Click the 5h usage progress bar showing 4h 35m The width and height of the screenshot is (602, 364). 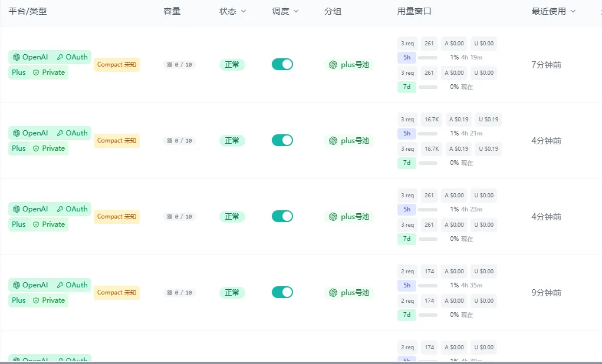point(428,286)
